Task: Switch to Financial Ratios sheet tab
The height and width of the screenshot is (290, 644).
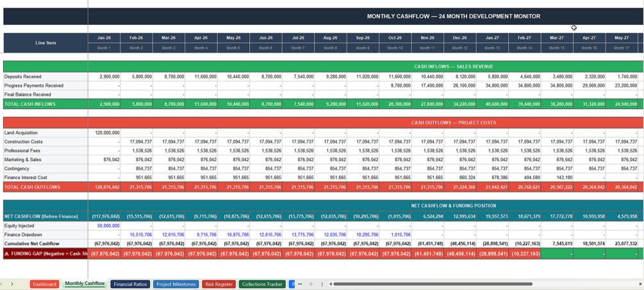Action: coord(130,284)
